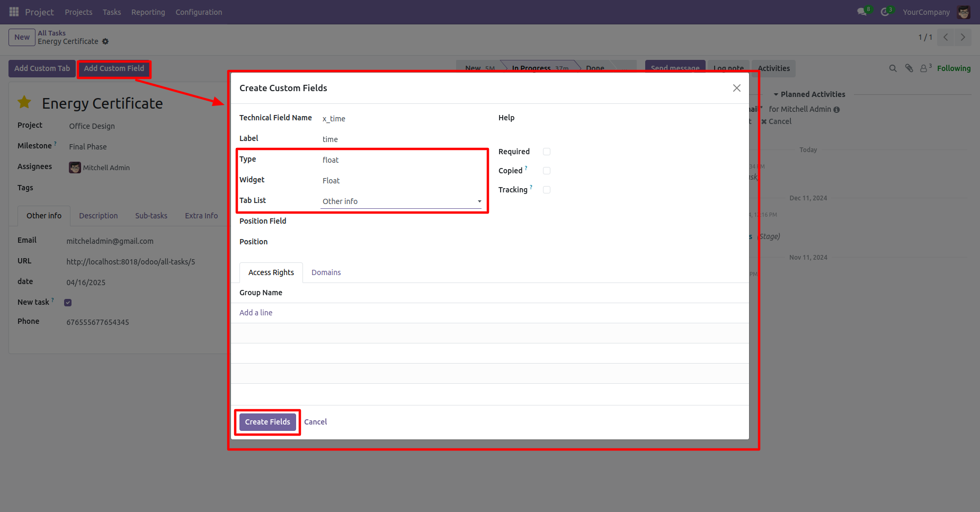Viewport: 980px width, 512px height.
Task: Open the All Tasks breadcrumb
Action: click(51, 33)
